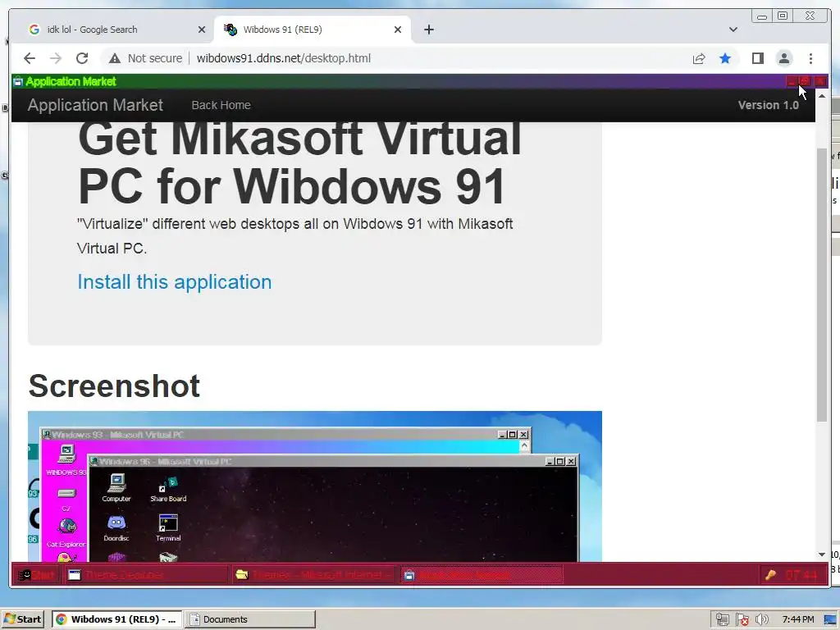Click the 07:44 clock in Wibdows tray
Image resolution: width=840 pixels, height=630 pixels.
(x=801, y=575)
